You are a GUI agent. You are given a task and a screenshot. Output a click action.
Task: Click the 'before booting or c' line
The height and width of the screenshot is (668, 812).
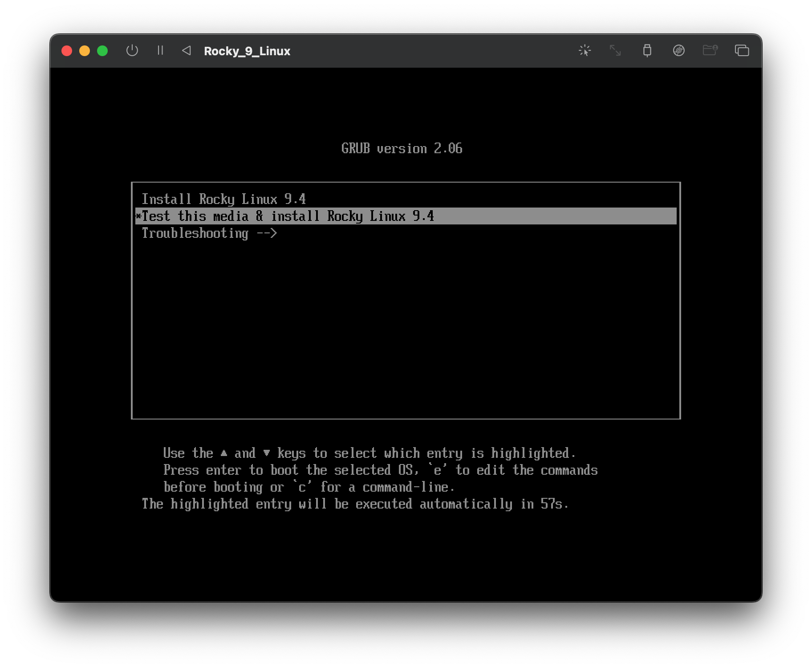click(x=309, y=487)
